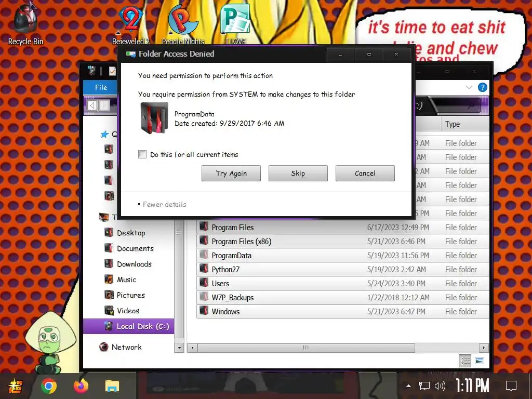The height and width of the screenshot is (399, 532).
Task: Click the Explorer title bar system icon
Action: (x=91, y=71)
